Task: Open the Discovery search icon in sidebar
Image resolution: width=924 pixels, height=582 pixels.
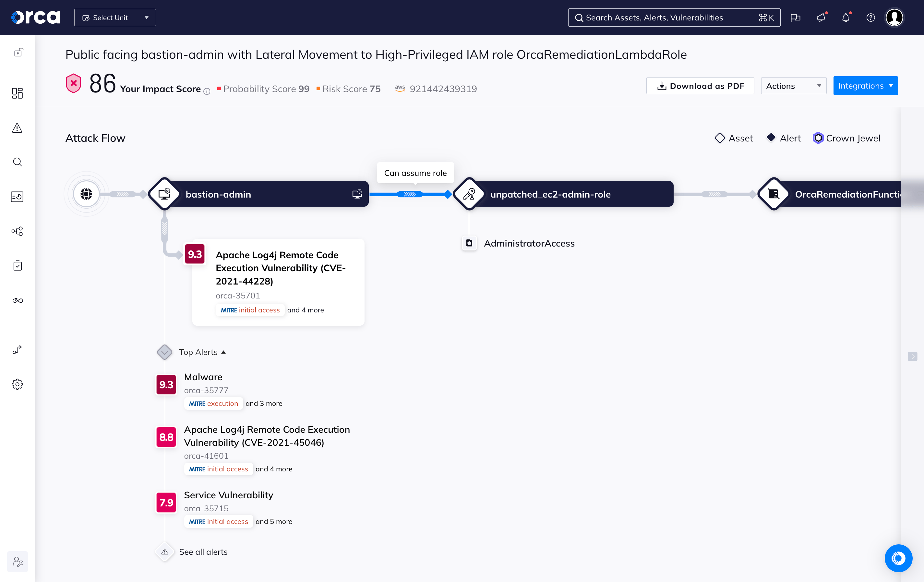Action: tap(17, 162)
